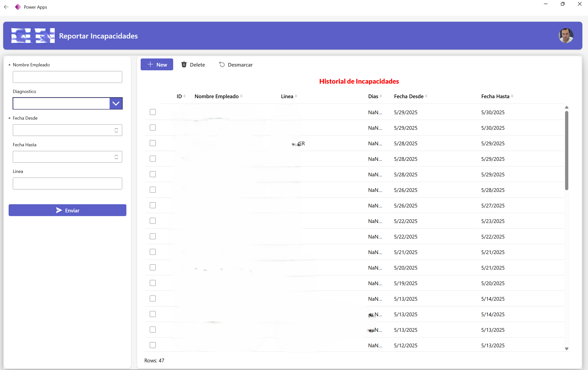Tick the checkbox for 5/12/2025 row
Image resolution: width=588 pixels, height=370 pixels.
pyautogui.click(x=153, y=345)
